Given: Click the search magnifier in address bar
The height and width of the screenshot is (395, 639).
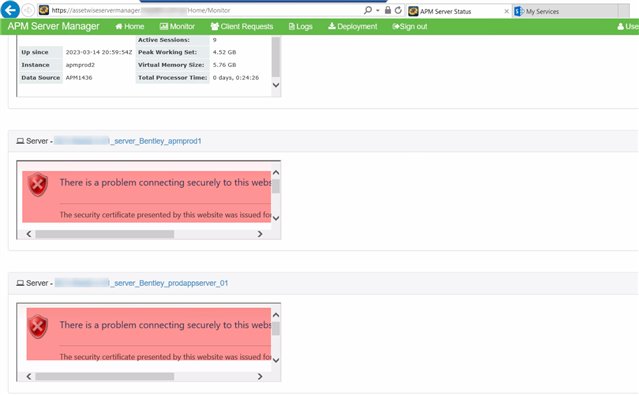Looking at the screenshot, I should 368,10.
